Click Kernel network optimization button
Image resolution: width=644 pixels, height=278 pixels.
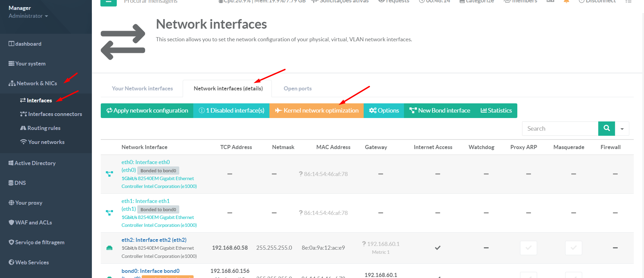click(317, 111)
